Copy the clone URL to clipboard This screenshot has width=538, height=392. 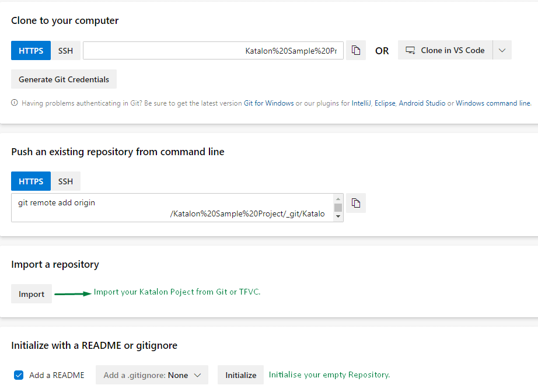(356, 51)
